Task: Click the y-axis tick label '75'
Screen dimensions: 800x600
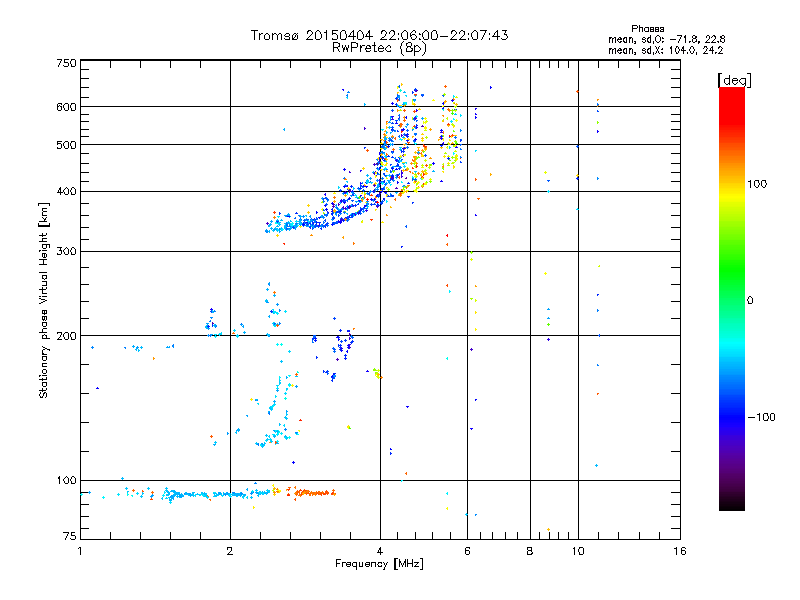Action: 70,536
